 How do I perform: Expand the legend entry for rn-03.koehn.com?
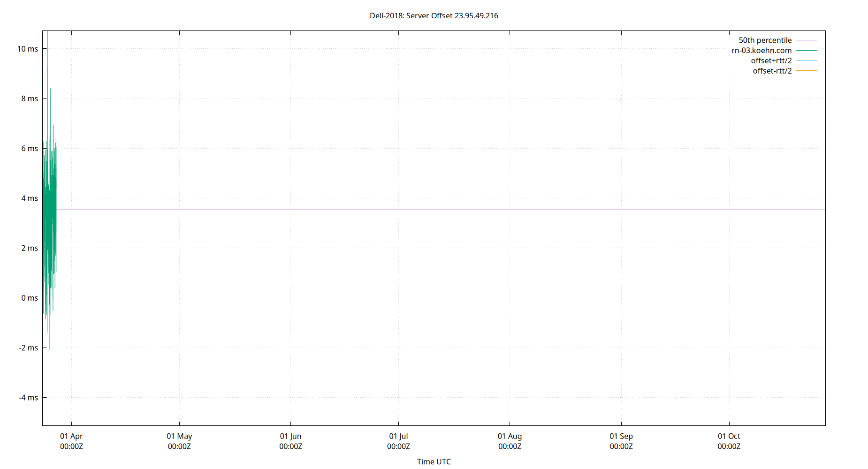pos(761,50)
